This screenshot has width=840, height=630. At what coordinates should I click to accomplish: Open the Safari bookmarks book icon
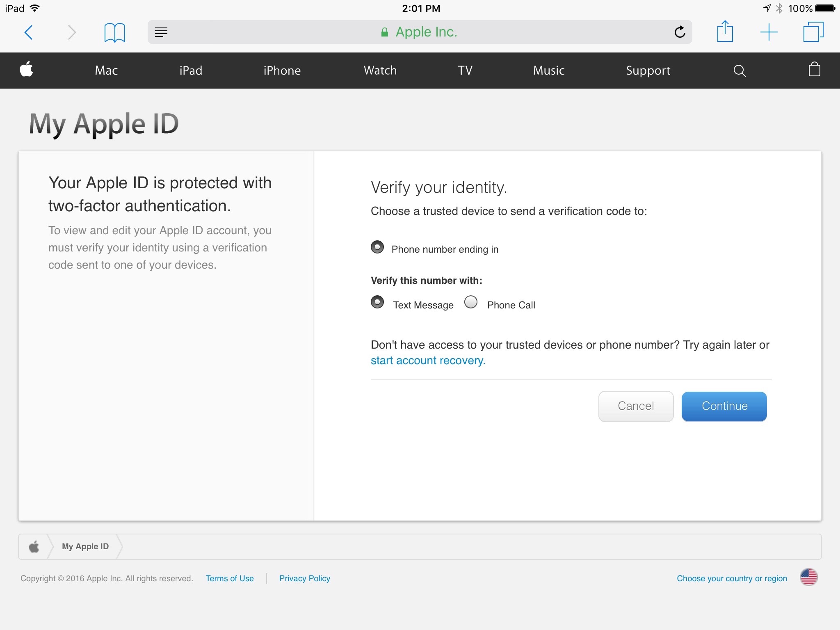point(114,32)
